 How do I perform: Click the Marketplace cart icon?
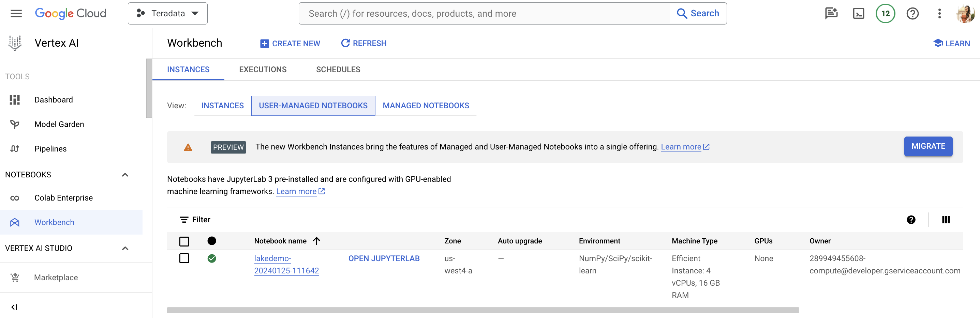coord(15,278)
